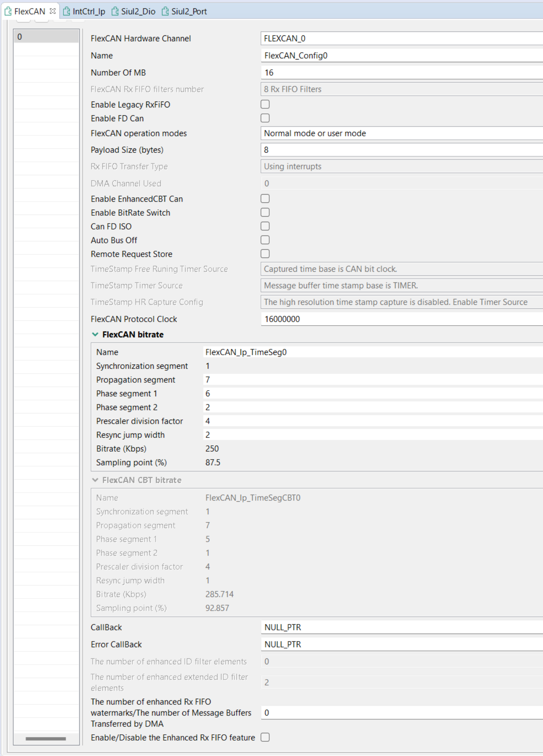Check the Auto Bus Off option
Viewport: 543px width, 756px height.
265,240
